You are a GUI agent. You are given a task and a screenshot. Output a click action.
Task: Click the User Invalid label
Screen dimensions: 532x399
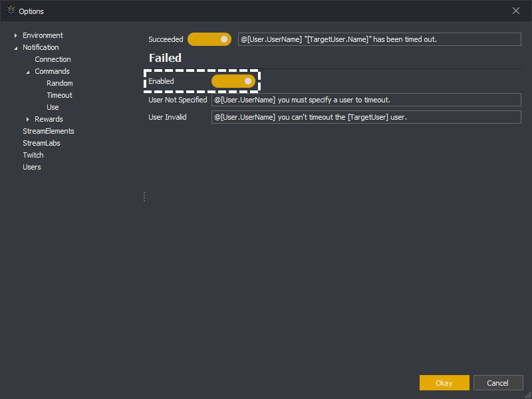click(x=168, y=117)
